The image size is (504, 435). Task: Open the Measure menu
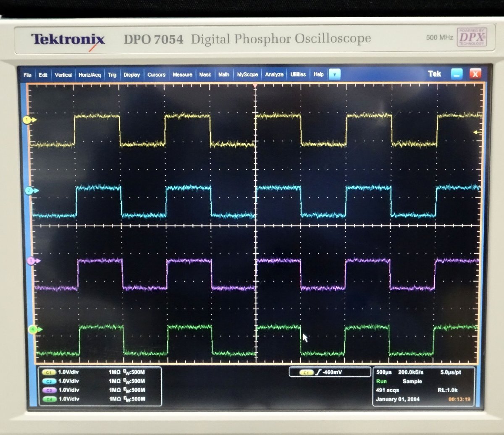pyautogui.click(x=182, y=75)
